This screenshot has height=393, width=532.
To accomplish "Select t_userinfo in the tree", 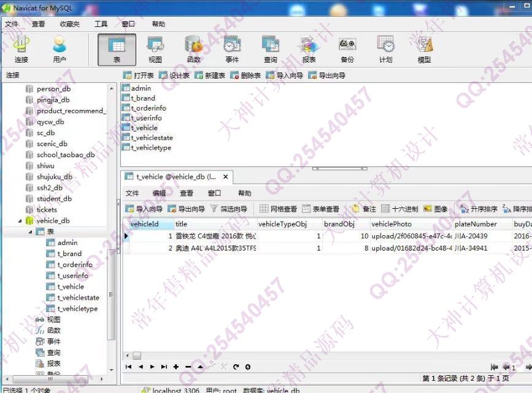I will click(72, 276).
